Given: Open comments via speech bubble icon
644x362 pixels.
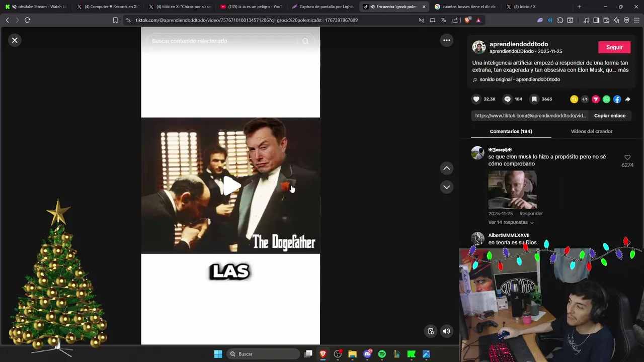Looking at the screenshot, I should click(x=507, y=99).
